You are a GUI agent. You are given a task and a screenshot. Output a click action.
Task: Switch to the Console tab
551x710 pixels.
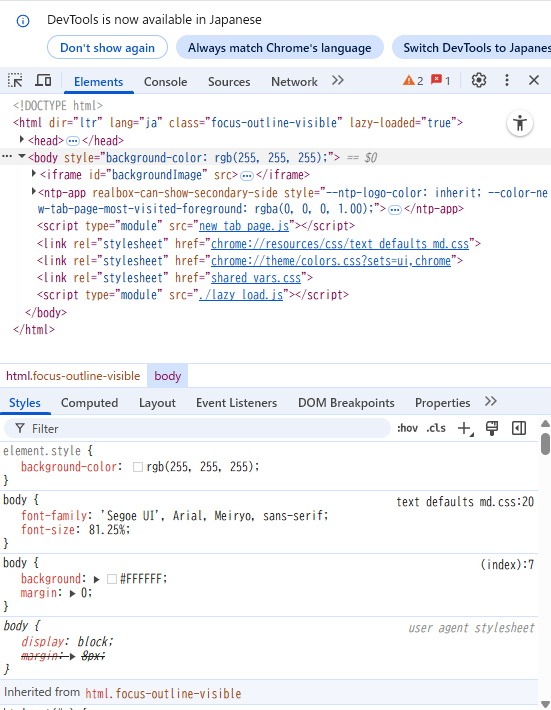point(165,82)
